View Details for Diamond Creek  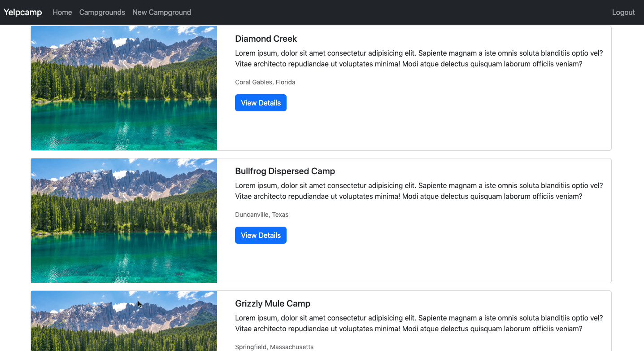point(261,103)
